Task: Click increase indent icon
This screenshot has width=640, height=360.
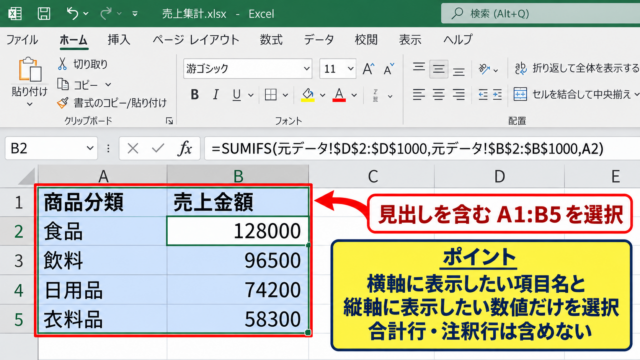Action: click(497, 95)
